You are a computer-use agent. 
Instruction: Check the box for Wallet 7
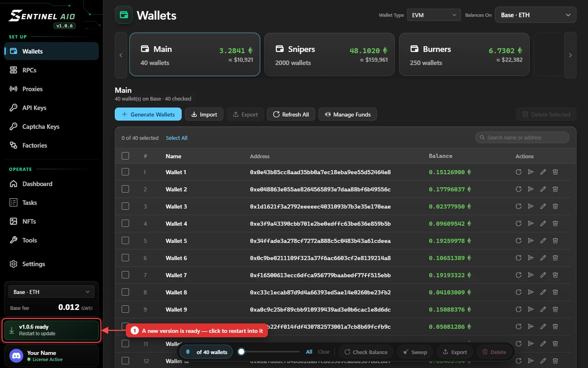(125, 275)
